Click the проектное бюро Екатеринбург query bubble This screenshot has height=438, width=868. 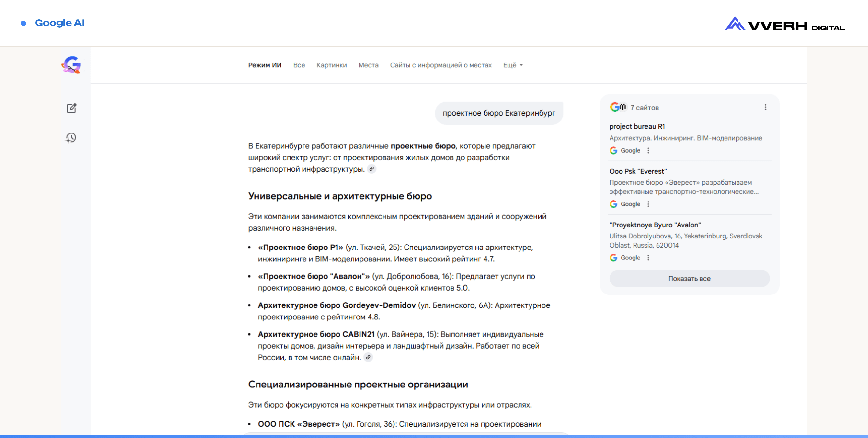pyautogui.click(x=499, y=113)
